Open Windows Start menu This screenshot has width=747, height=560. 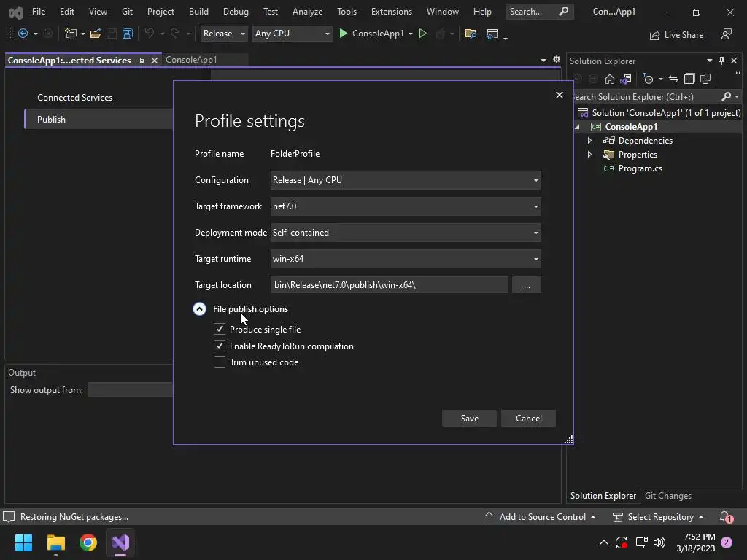23,542
